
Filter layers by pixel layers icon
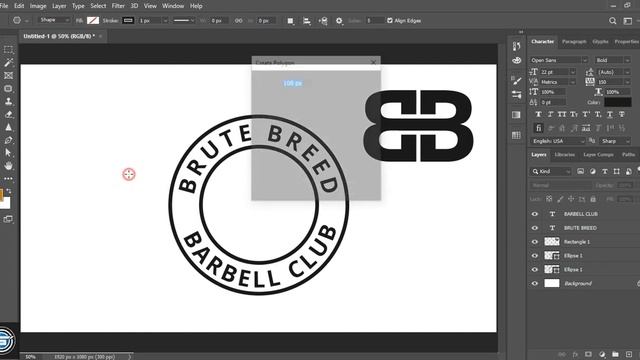click(580, 171)
